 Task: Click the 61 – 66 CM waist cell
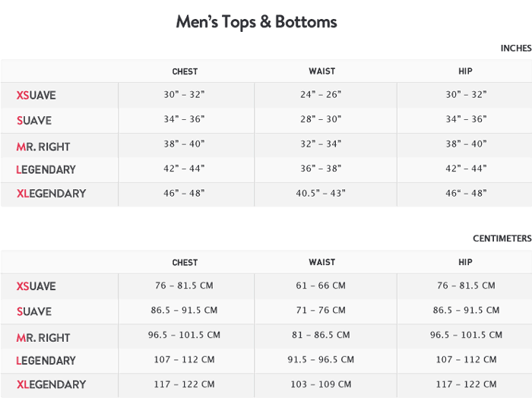click(x=321, y=286)
